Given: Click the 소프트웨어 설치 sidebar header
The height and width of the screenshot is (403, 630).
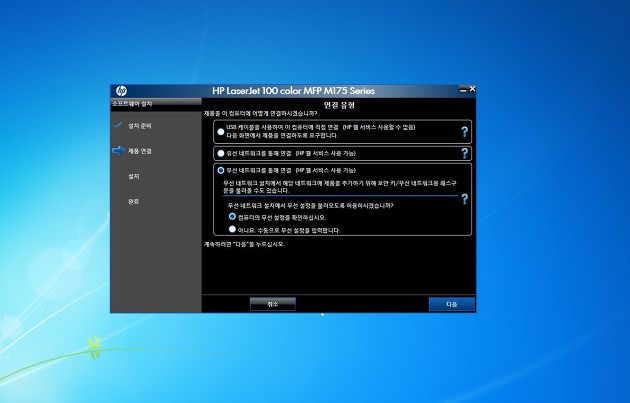Looking at the screenshot, I should tap(132, 104).
